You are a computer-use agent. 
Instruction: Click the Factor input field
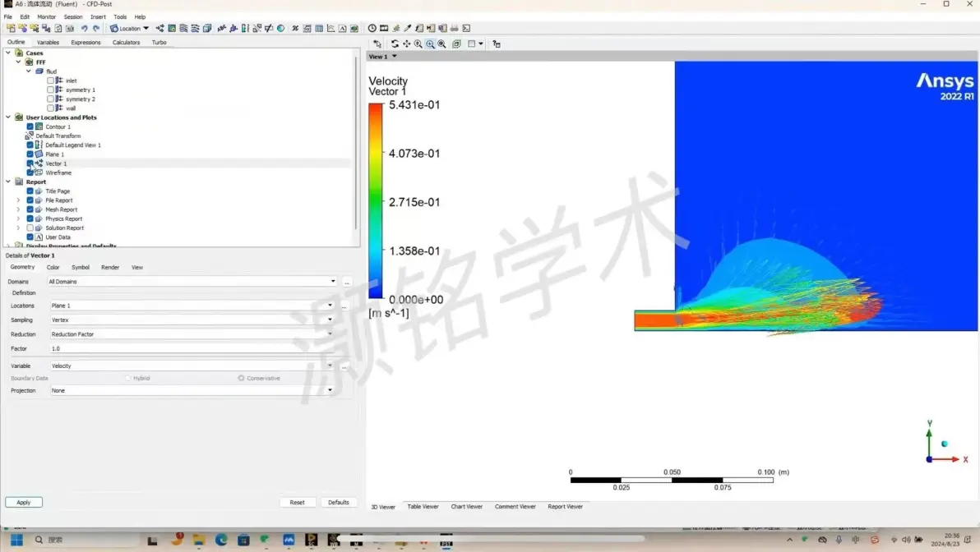point(192,348)
